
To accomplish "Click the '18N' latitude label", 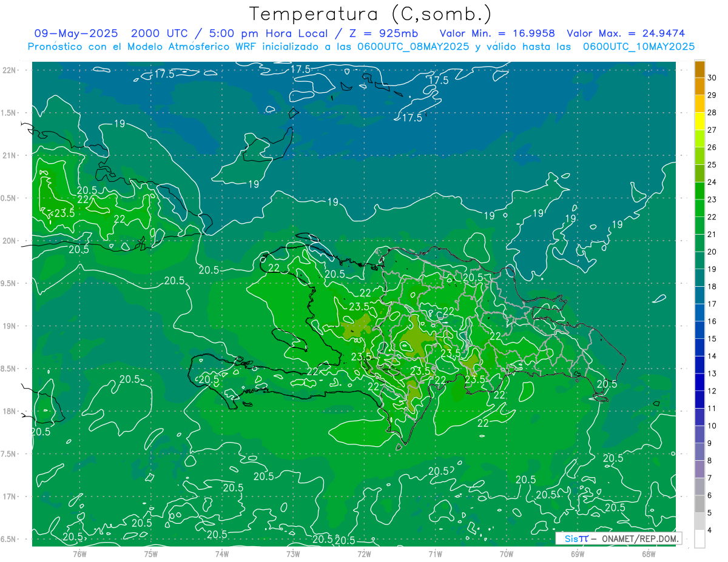I will (10, 412).
